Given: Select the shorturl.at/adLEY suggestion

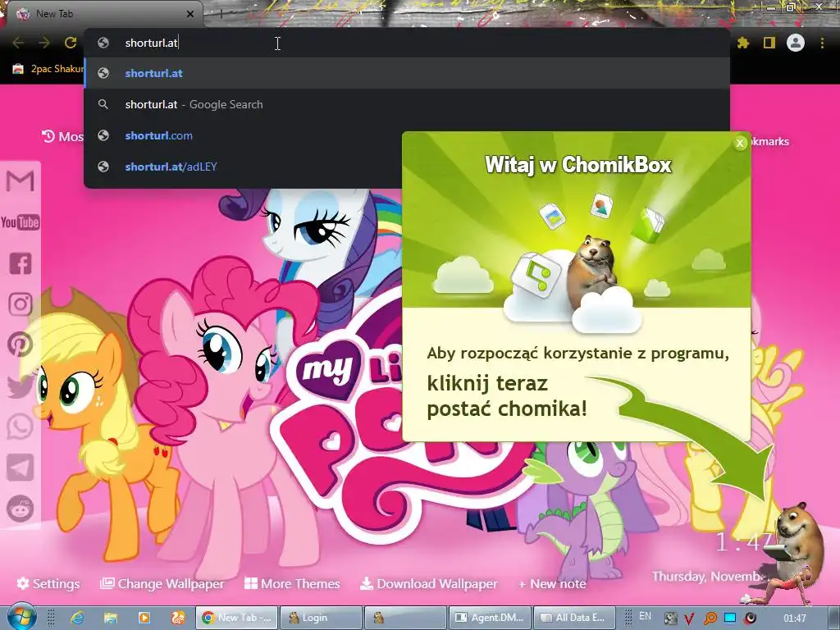Looking at the screenshot, I should click(243, 167).
